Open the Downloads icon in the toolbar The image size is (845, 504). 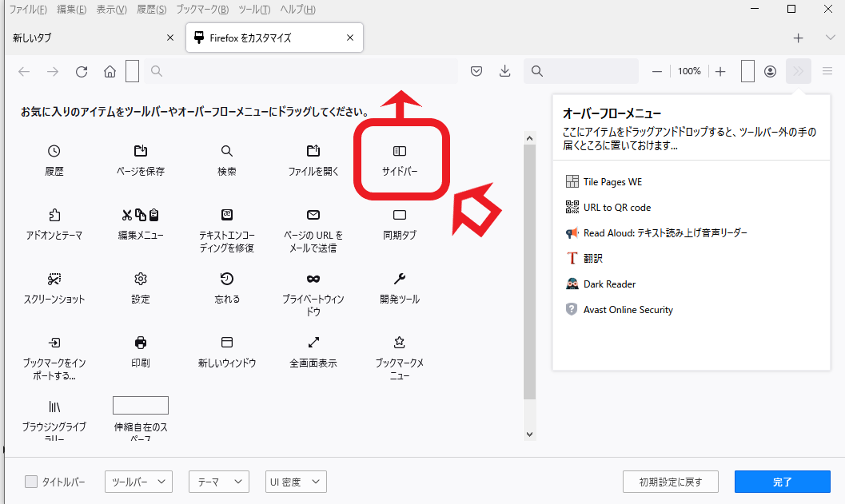pyautogui.click(x=504, y=71)
